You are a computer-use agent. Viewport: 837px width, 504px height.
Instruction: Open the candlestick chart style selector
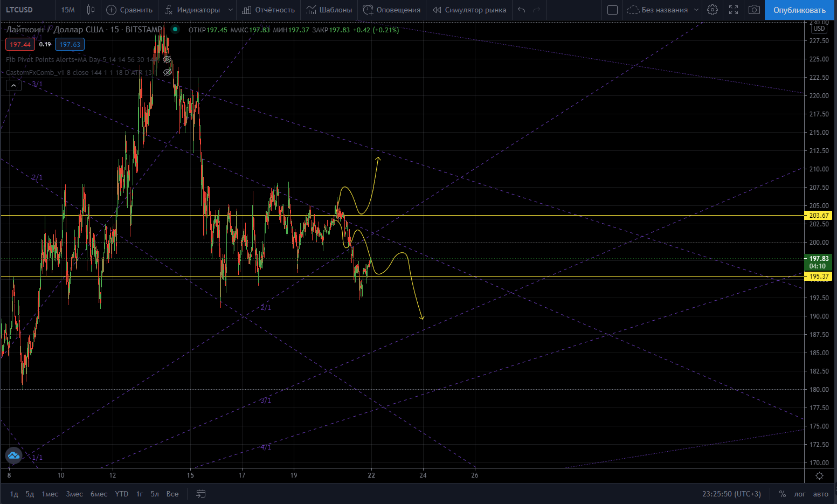pyautogui.click(x=91, y=10)
